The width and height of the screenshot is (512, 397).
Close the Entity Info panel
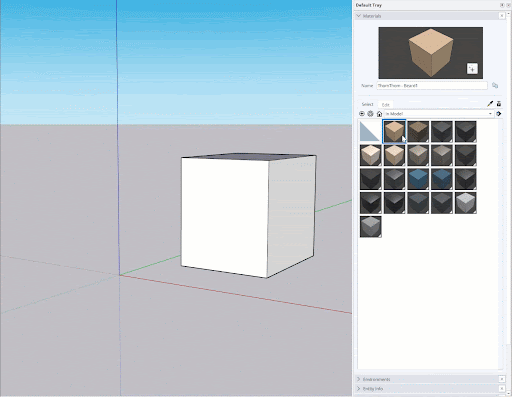[x=502, y=388]
